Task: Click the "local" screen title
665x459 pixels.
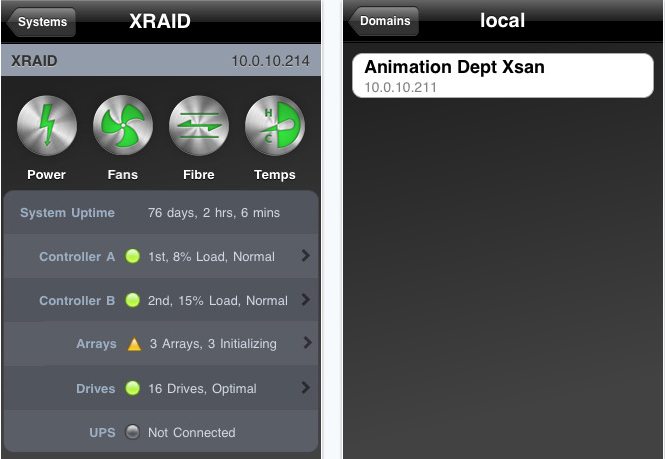Action: [x=503, y=20]
